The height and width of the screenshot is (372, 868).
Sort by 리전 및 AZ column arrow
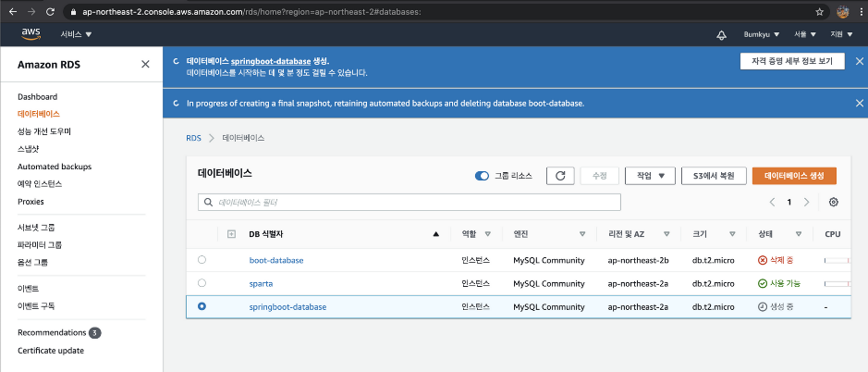tap(666, 234)
